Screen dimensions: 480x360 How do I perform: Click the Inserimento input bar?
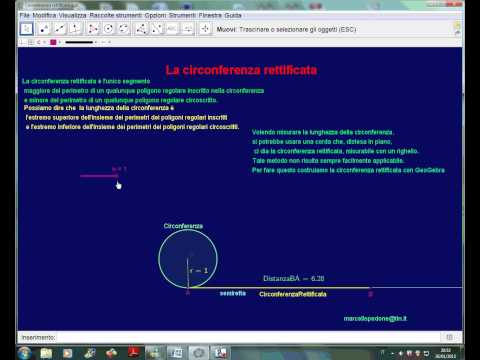pos(247,338)
